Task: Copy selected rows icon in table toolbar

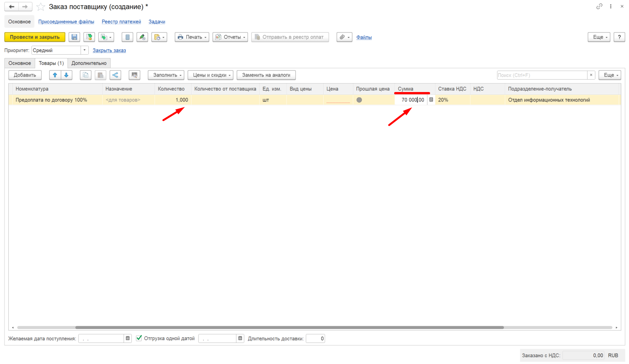Action: click(86, 75)
